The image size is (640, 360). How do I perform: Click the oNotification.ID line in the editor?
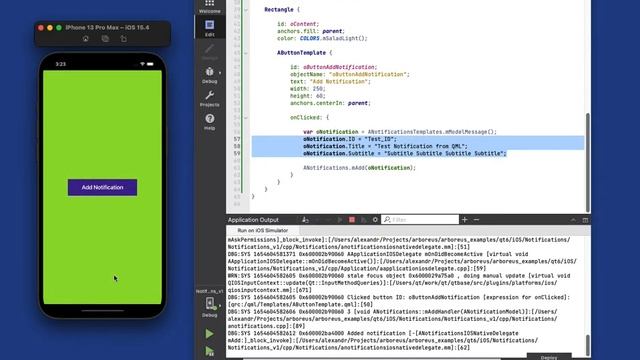(x=350, y=139)
